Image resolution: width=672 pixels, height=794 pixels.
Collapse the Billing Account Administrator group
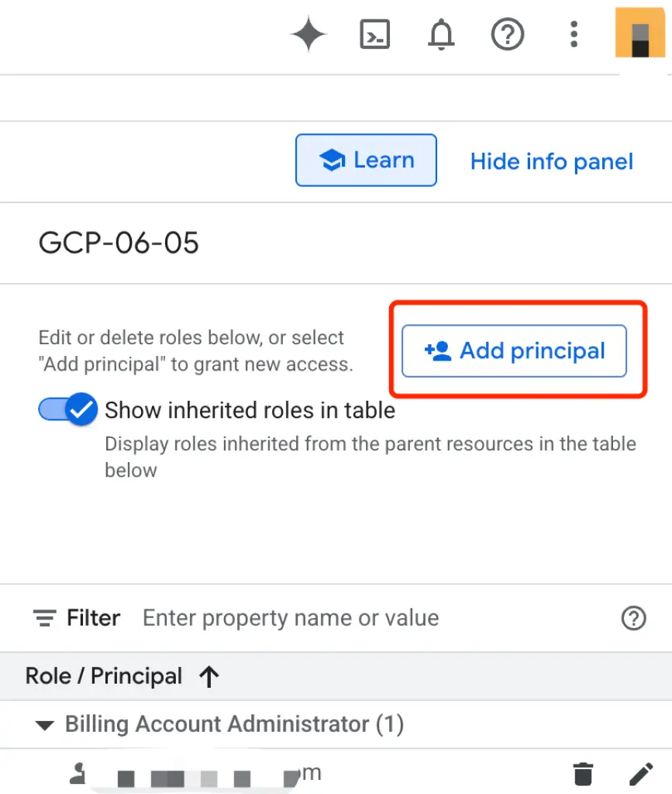coord(45,726)
